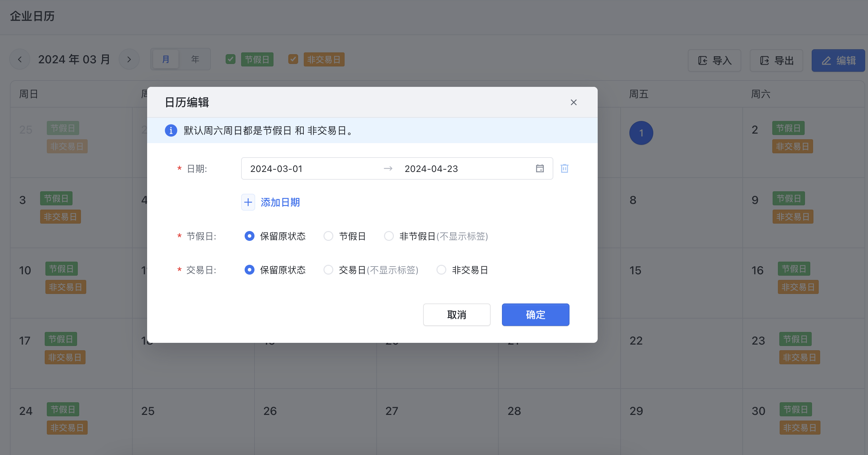Click the plus icon for 添加日期
This screenshot has width=868, height=455.
[248, 202]
